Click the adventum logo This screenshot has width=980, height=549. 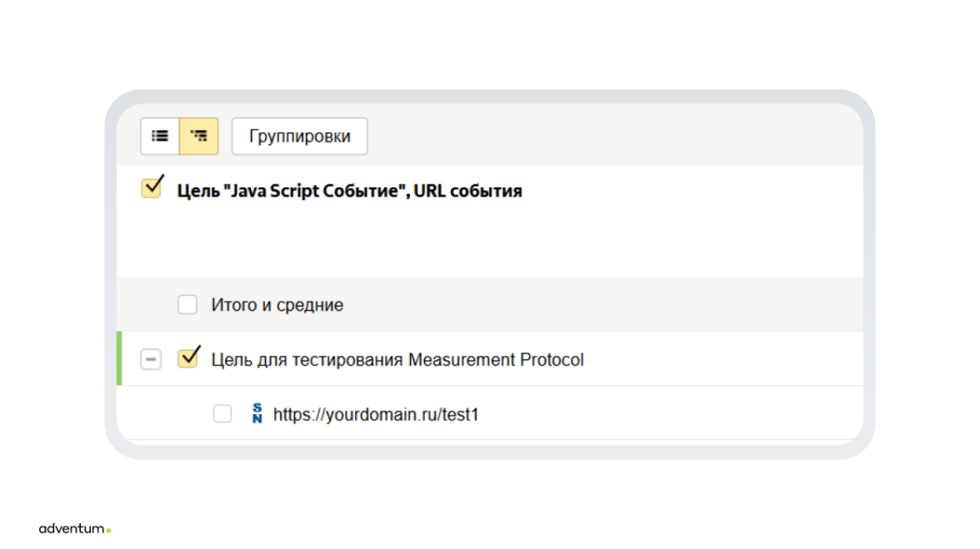[73, 528]
